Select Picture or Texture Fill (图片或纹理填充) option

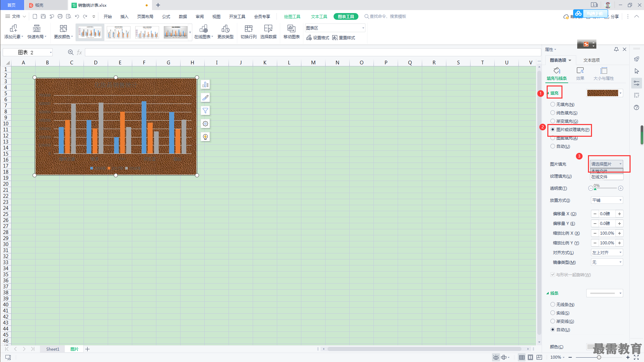(569, 130)
